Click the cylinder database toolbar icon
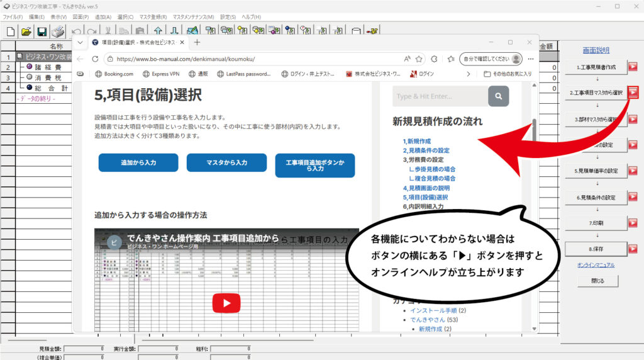The image size is (644, 360). (x=356, y=30)
